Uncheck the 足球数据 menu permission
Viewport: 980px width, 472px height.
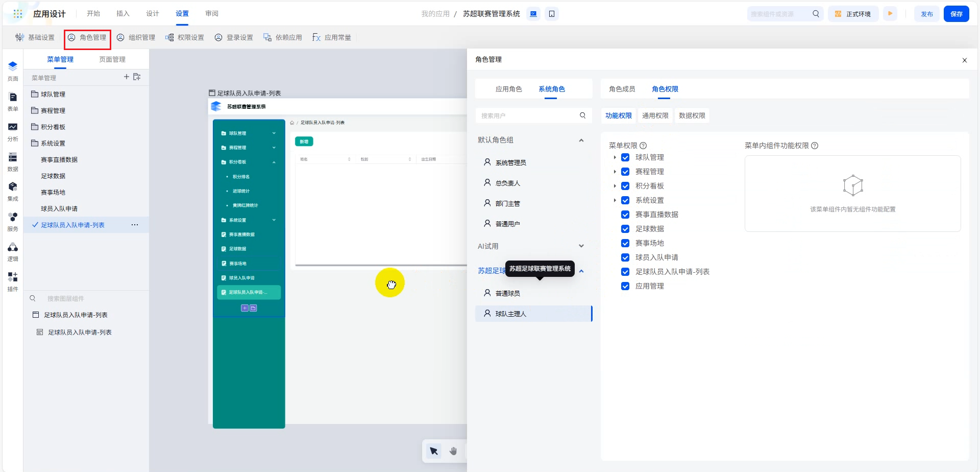point(625,229)
